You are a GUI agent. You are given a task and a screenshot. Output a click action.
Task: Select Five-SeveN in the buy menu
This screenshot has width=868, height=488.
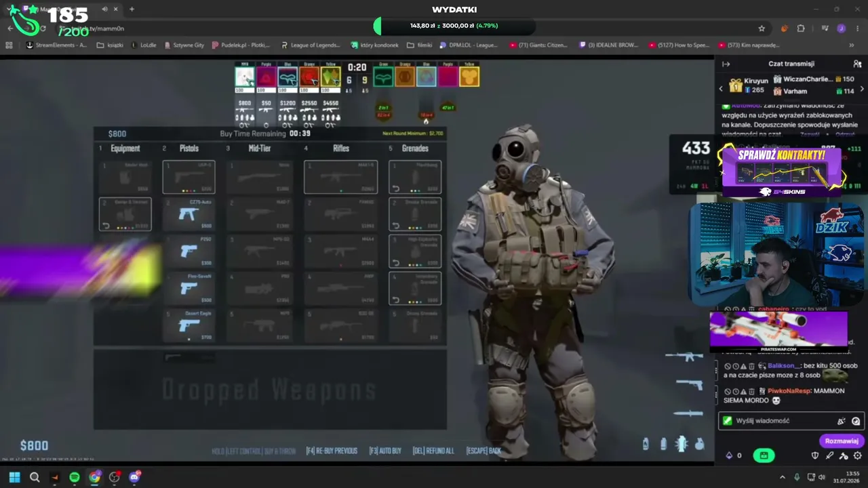[x=189, y=289]
